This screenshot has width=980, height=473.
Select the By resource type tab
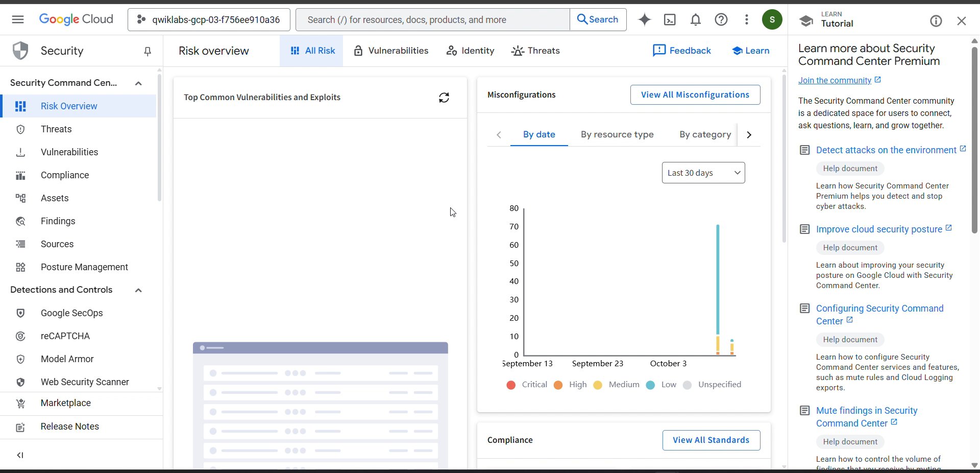click(x=617, y=134)
